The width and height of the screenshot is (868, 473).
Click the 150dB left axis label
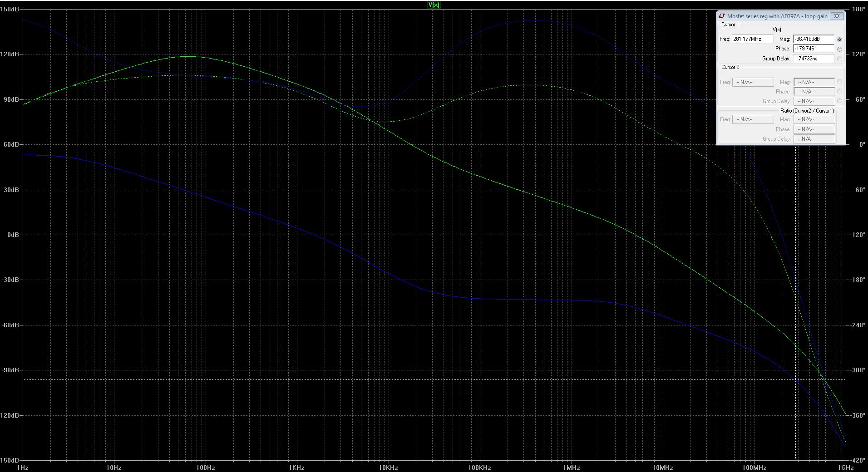10,9
